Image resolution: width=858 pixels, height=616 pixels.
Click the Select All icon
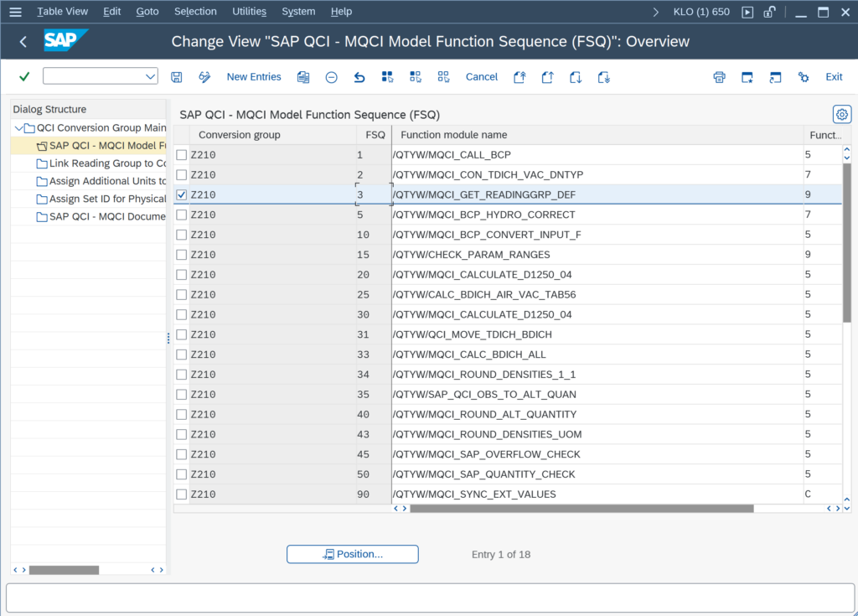387,77
